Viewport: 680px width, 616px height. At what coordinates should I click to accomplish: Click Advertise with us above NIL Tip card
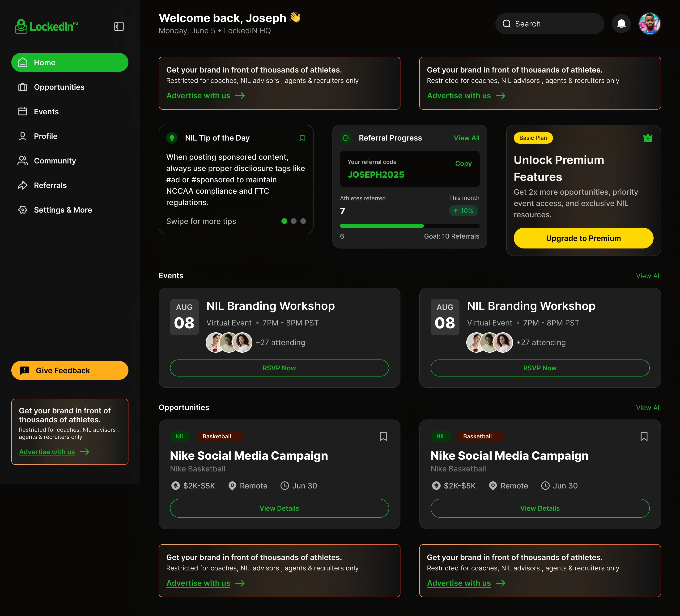click(198, 95)
